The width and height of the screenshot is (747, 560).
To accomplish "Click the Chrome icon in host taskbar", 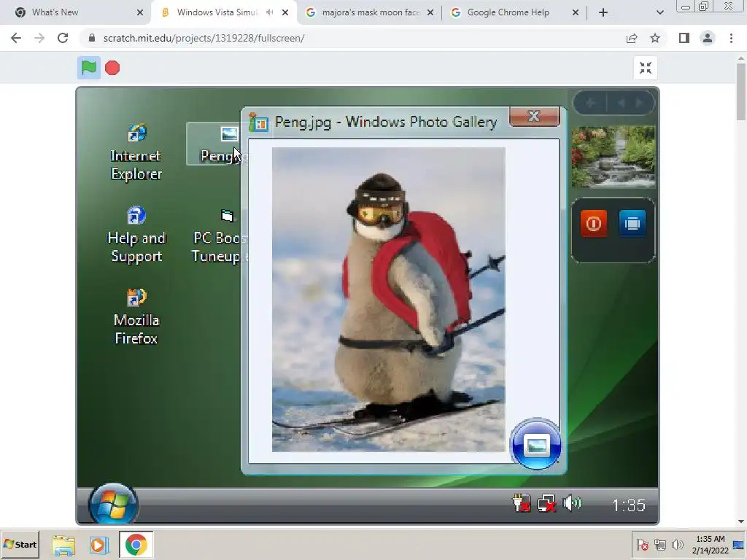I will pos(136,545).
